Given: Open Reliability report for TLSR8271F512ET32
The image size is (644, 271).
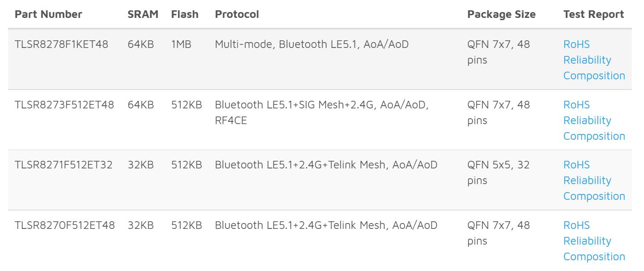Looking at the screenshot, I should coord(587,181).
